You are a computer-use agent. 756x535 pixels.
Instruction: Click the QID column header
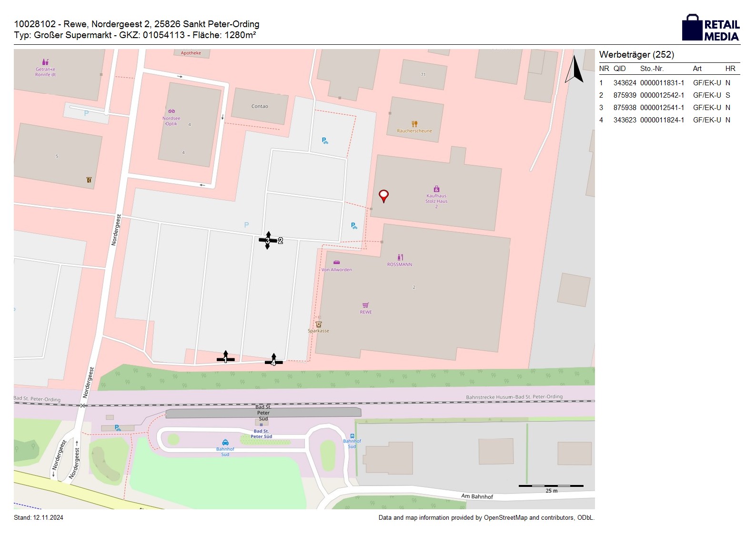point(619,69)
